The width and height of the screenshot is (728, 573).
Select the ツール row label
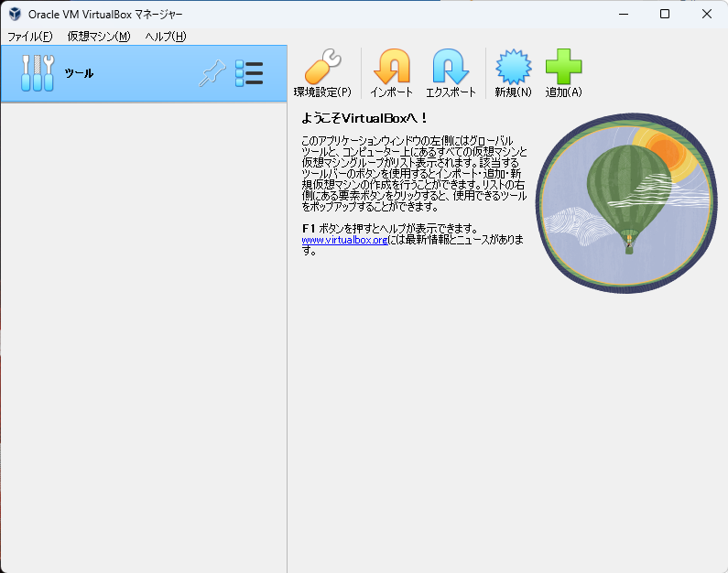[79, 73]
